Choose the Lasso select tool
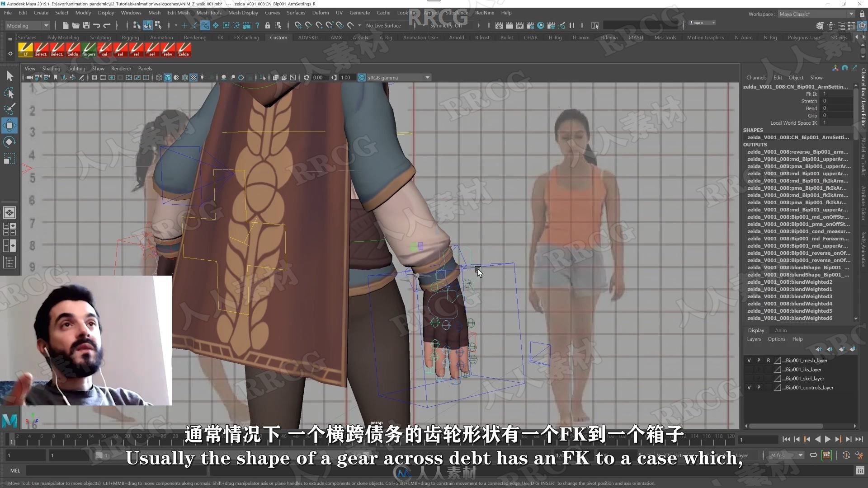Image resolution: width=868 pixels, height=488 pixels. [x=9, y=93]
